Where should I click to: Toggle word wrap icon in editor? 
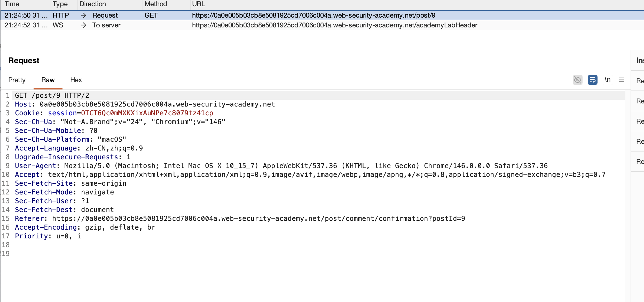(x=592, y=80)
